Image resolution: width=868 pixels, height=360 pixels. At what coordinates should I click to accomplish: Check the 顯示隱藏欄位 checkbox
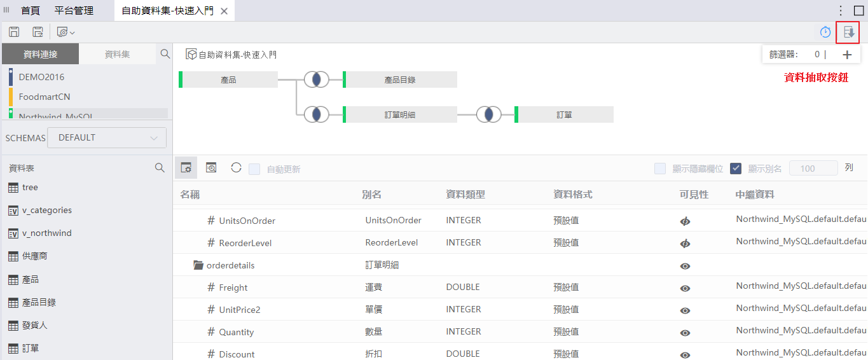pyautogui.click(x=660, y=169)
